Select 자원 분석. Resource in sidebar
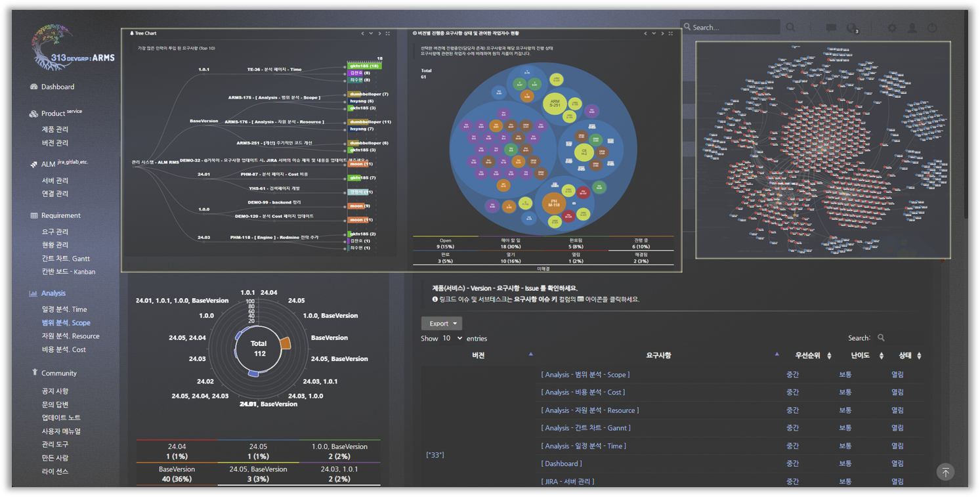Viewport: 980px width, 497px height. point(71,336)
